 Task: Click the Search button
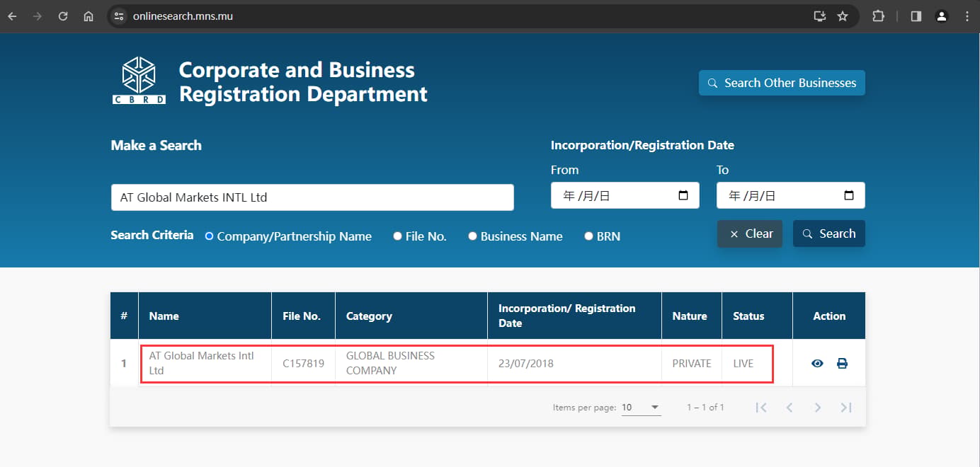coord(829,233)
